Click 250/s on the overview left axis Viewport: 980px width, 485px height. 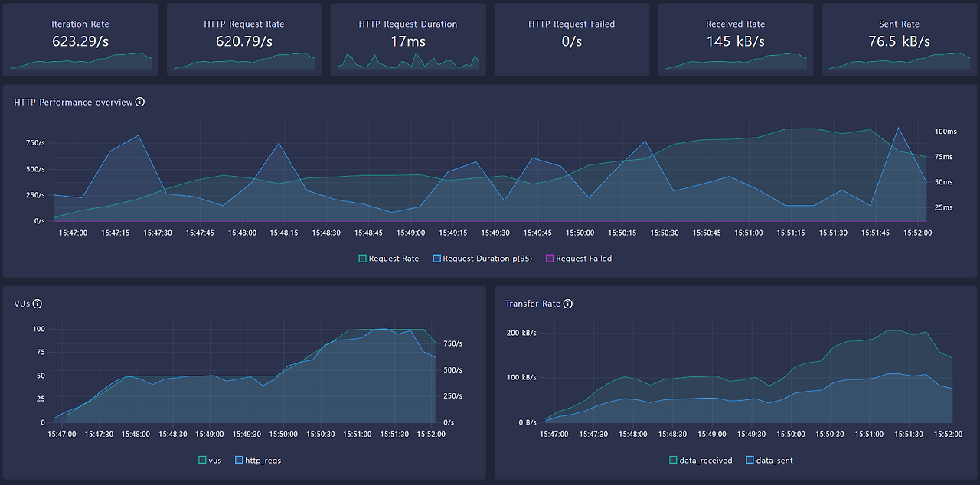click(35, 195)
